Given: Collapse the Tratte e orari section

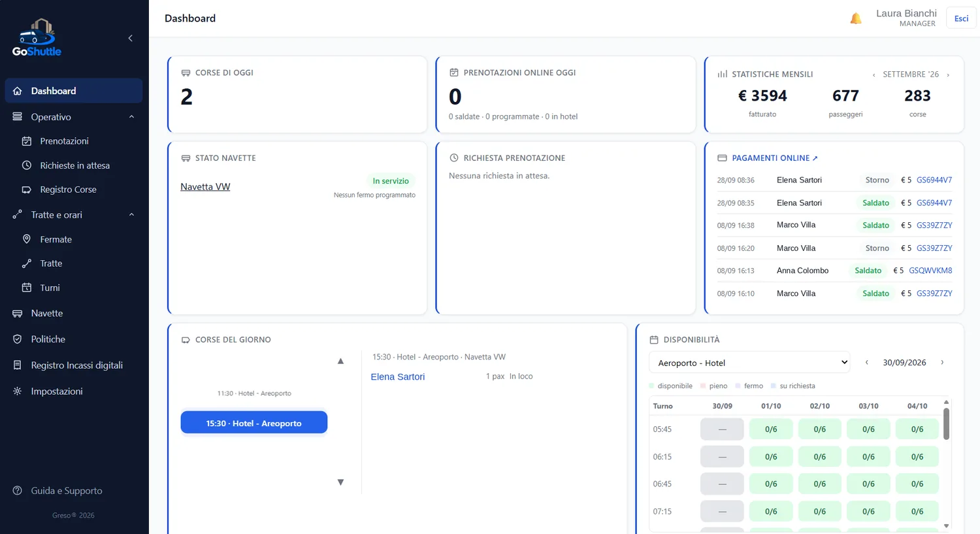Looking at the screenshot, I should click(x=131, y=215).
